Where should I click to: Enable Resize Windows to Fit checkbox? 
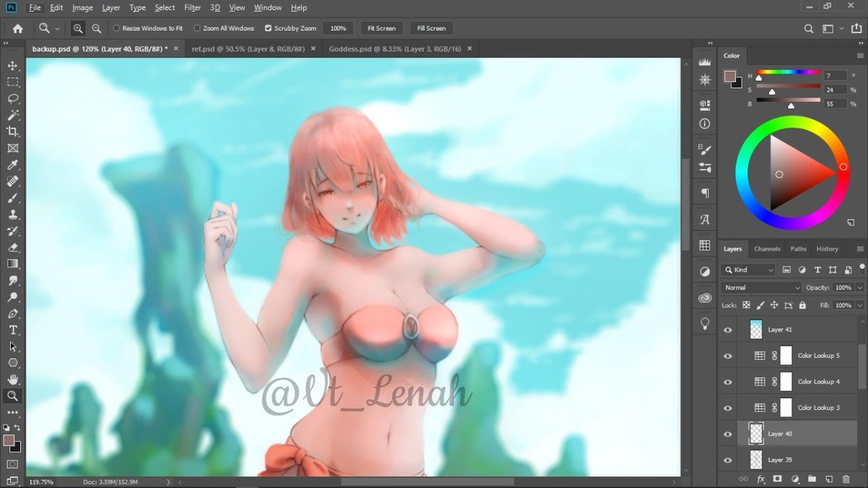pyautogui.click(x=116, y=28)
